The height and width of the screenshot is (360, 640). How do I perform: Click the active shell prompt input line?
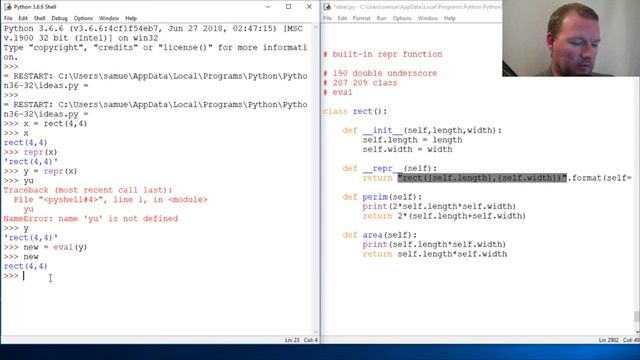(x=157, y=276)
